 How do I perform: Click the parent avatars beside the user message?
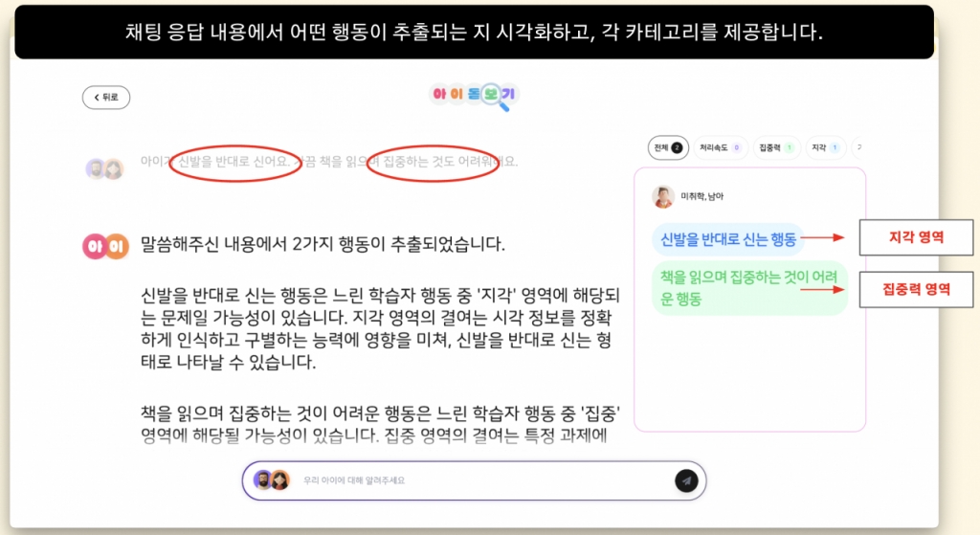pyautogui.click(x=103, y=168)
